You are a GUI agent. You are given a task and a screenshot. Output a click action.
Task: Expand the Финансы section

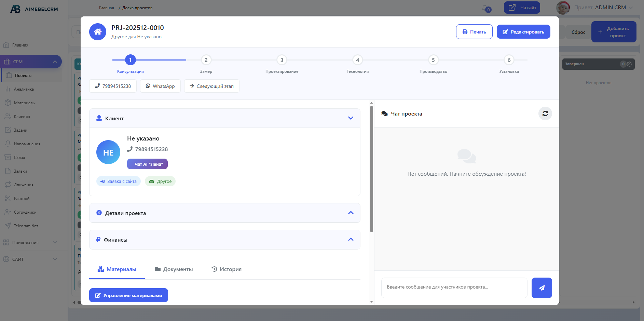point(351,240)
